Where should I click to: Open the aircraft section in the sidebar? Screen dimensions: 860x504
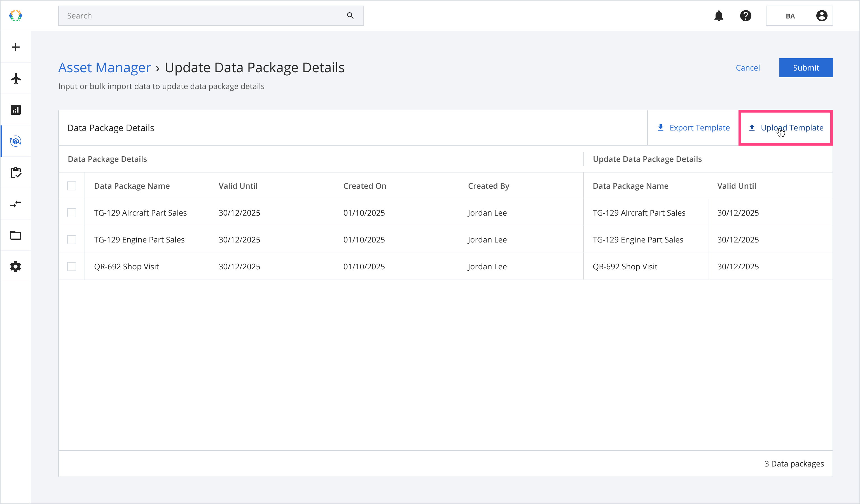pos(16,78)
